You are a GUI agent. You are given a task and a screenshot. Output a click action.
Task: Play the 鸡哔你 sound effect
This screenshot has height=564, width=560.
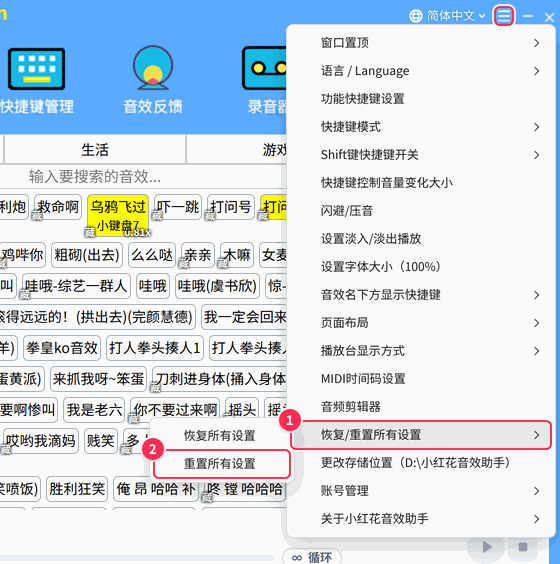click(22, 255)
